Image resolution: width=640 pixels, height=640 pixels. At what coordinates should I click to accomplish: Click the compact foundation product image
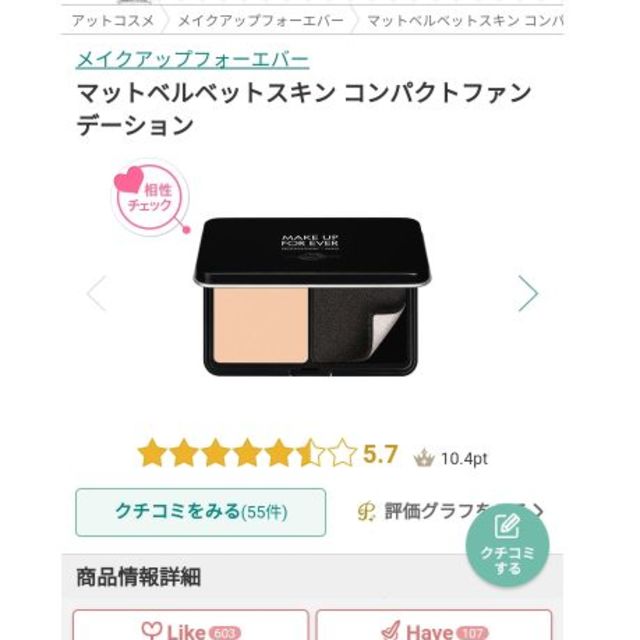(x=312, y=296)
